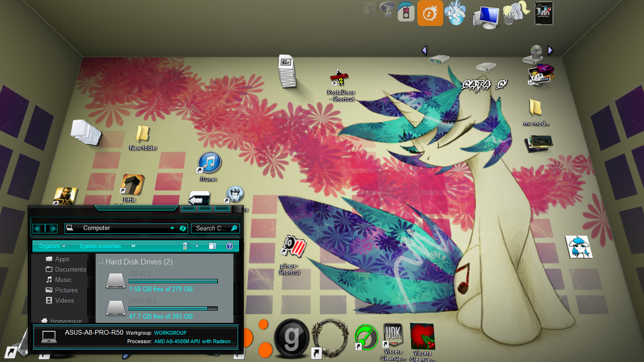
Task: Open the iTunes desktop shortcut
Action: [209, 163]
